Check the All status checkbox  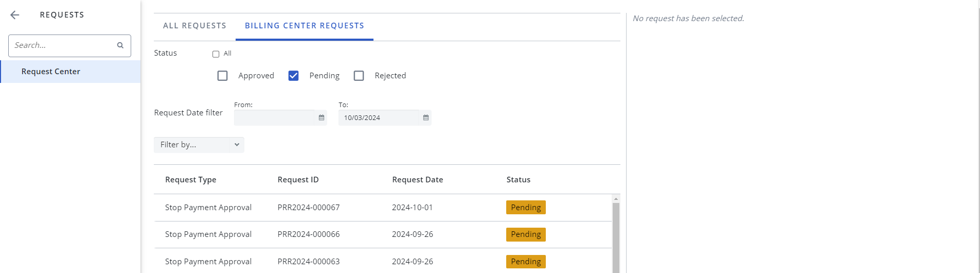coord(216,54)
